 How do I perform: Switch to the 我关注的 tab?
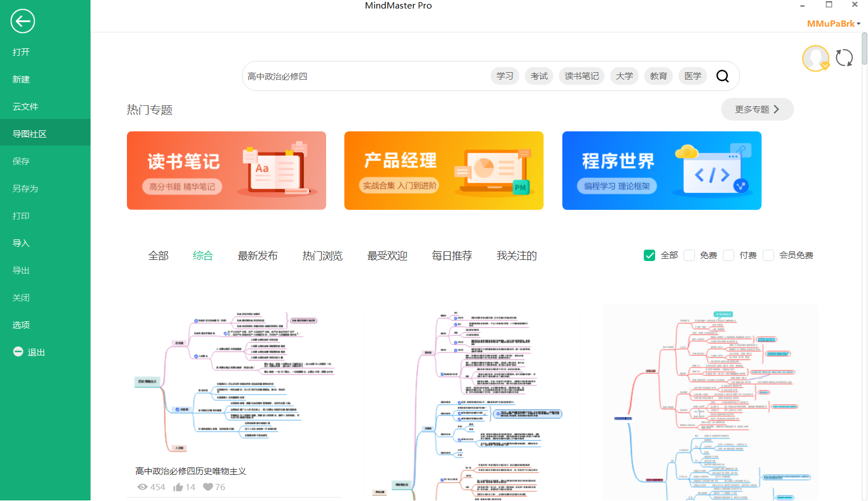point(517,256)
